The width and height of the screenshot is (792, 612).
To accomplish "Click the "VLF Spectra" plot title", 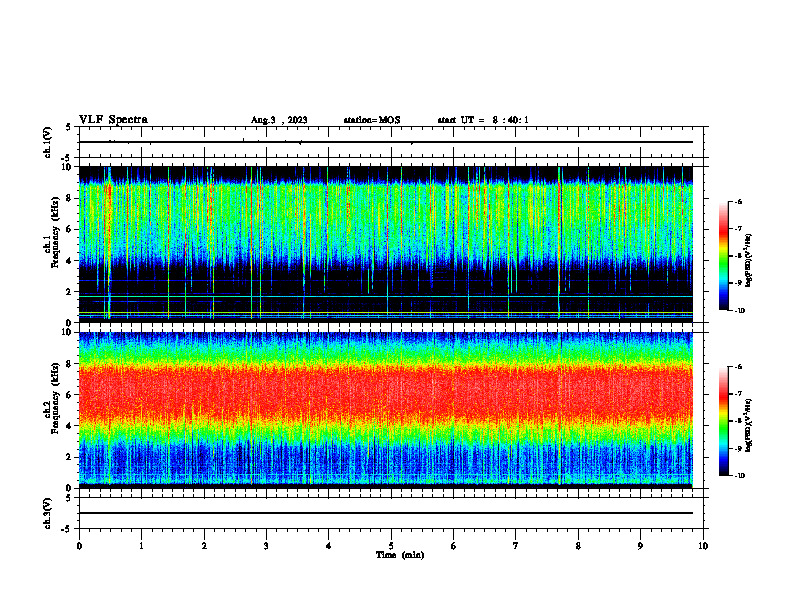I will point(113,120).
